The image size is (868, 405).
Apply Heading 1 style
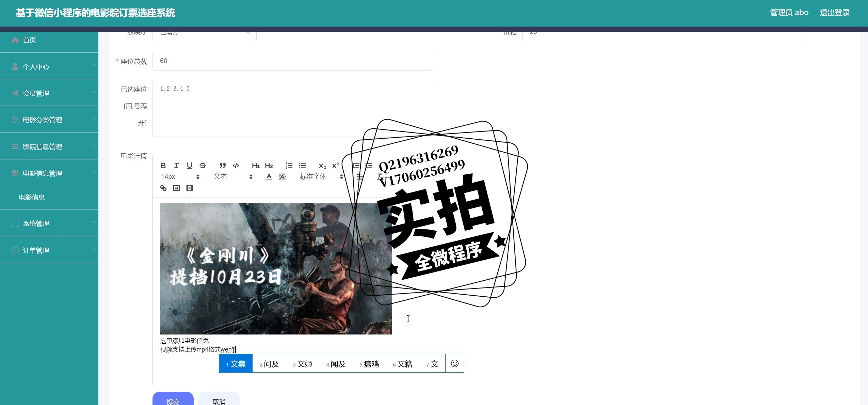tap(256, 166)
